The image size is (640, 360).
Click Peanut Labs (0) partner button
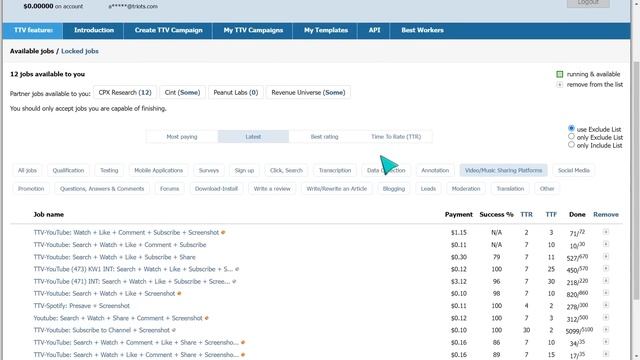pos(236,93)
